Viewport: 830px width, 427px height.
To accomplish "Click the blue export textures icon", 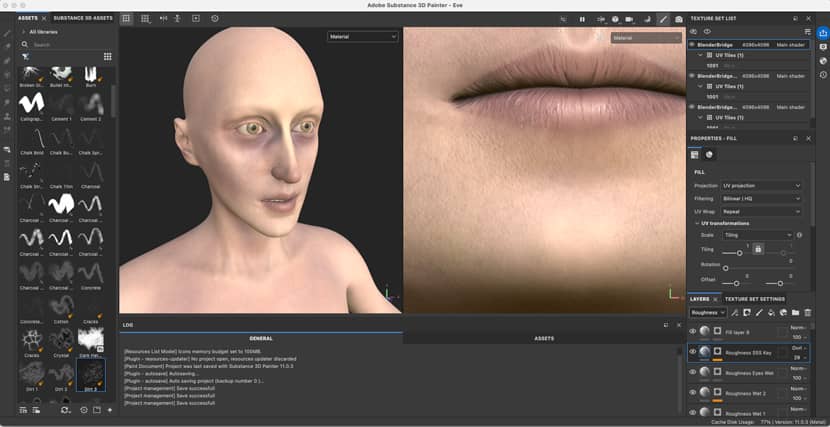I will click(823, 33).
